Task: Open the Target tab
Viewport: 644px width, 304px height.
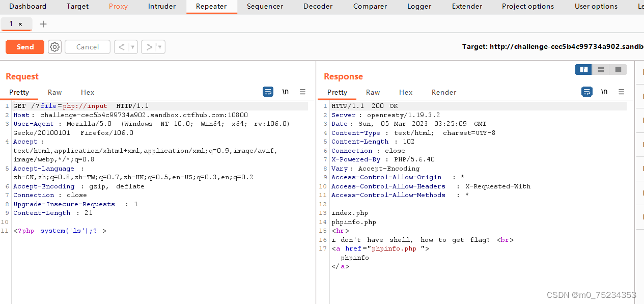Action: click(x=77, y=7)
